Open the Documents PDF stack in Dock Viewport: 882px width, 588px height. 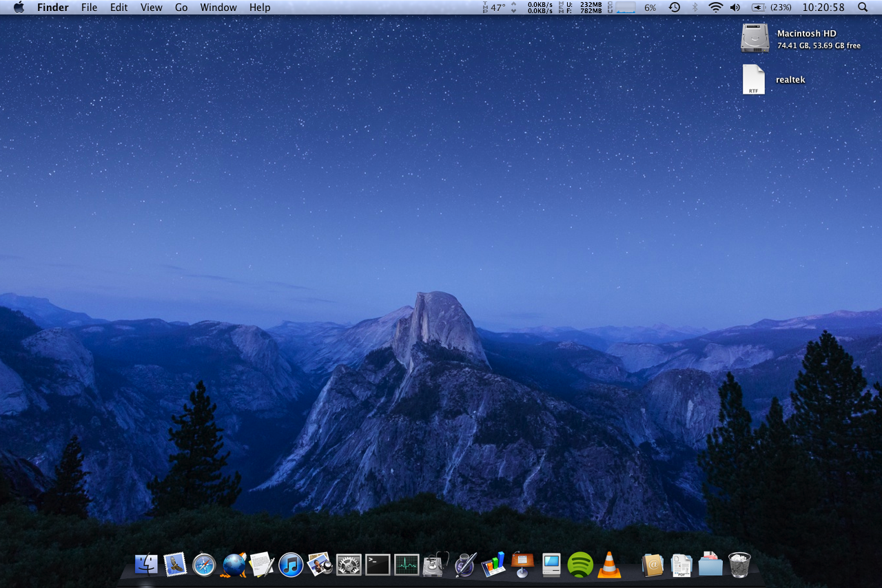coord(681,565)
